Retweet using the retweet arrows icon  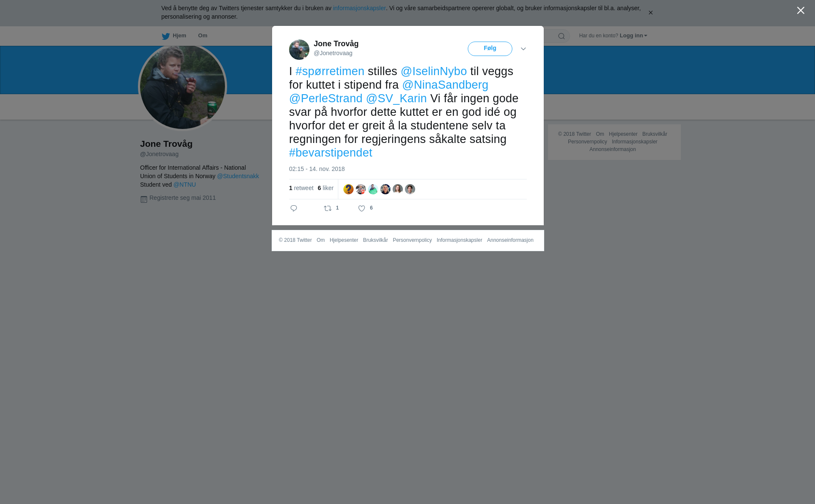coord(328,208)
